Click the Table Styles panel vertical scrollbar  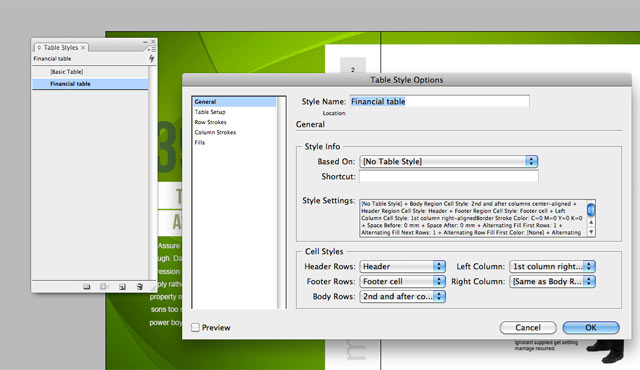pos(152,172)
